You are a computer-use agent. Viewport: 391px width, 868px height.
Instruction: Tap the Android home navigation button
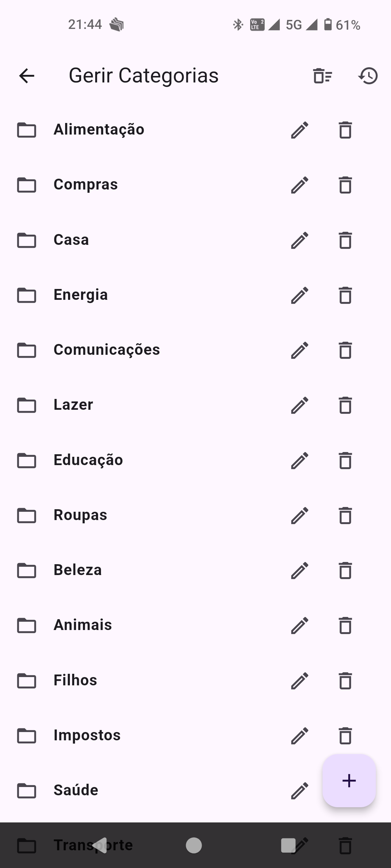pos(194,846)
